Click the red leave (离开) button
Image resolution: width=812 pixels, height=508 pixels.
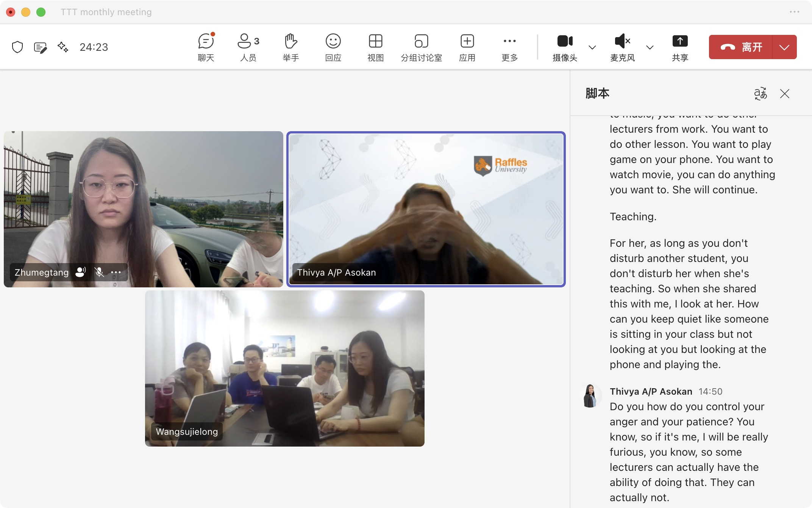pyautogui.click(x=740, y=47)
